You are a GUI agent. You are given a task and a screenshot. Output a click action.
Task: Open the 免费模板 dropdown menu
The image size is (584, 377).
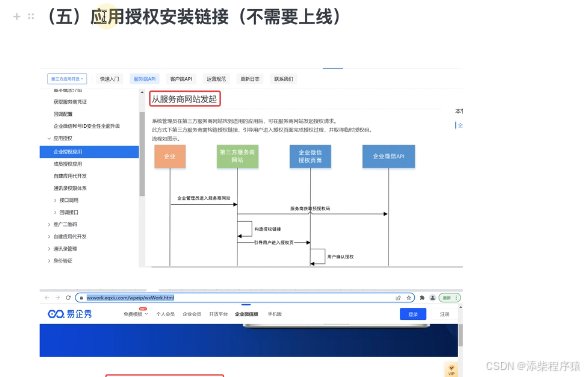pyautogui.click(x=136, y=314)
